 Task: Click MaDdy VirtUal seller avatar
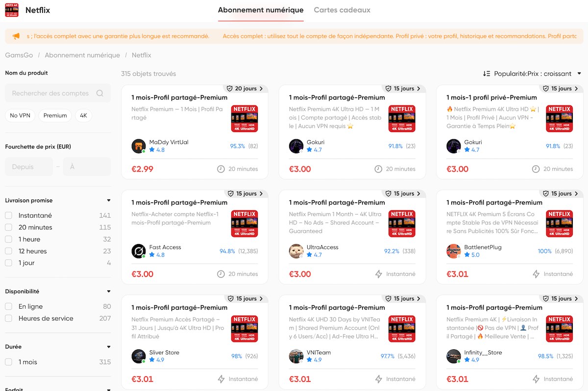coord(139,146)
